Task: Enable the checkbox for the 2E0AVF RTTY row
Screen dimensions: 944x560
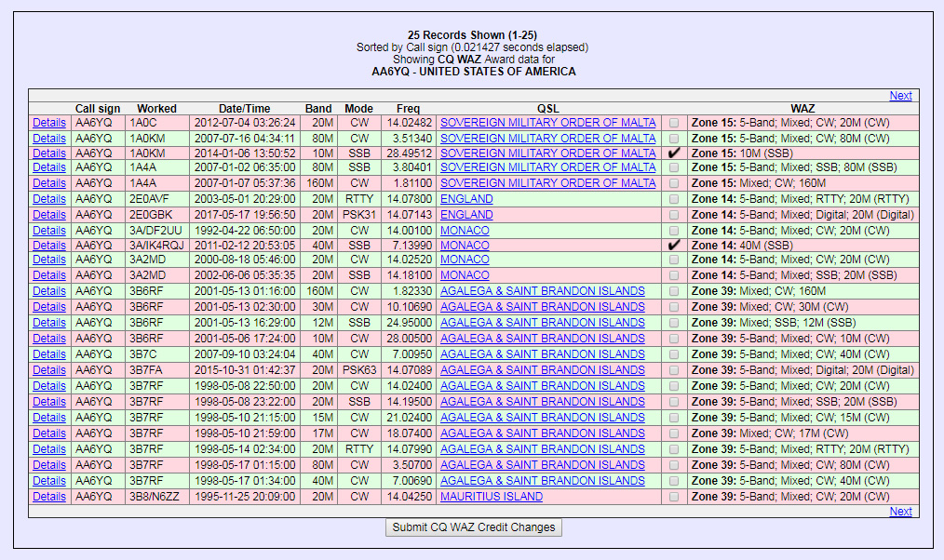Action: 674,199
